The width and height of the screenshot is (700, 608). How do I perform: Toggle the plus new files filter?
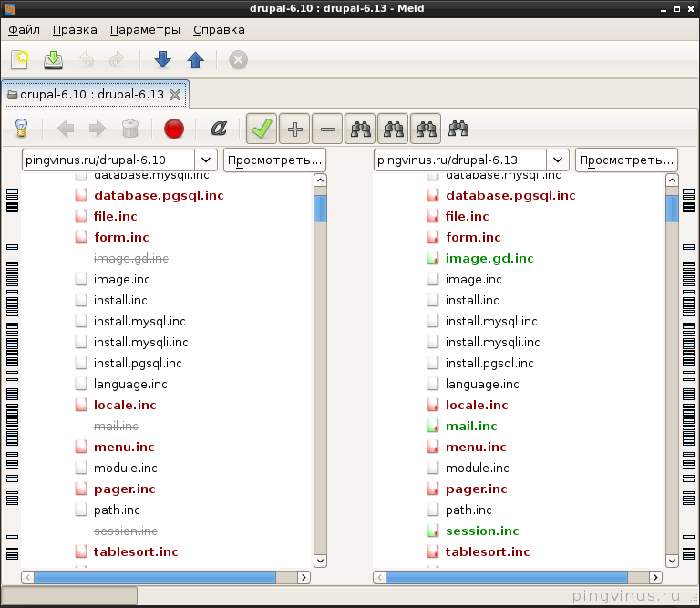[294, 129]
